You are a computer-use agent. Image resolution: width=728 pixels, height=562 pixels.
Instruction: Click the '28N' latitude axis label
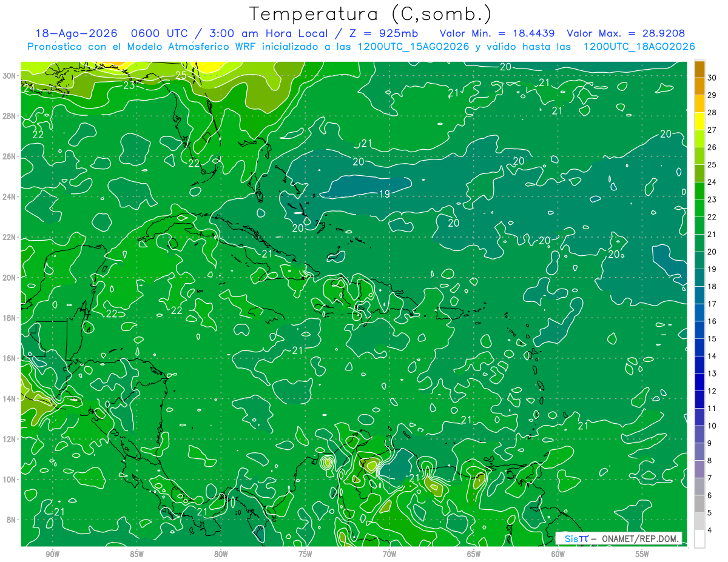pyautogui.click(x=10, y=116)
